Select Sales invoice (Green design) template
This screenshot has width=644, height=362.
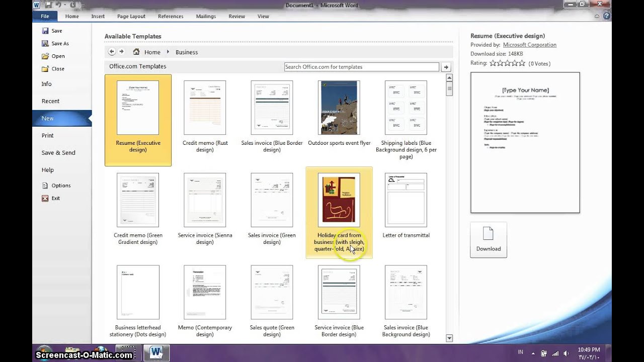[272, 210]
